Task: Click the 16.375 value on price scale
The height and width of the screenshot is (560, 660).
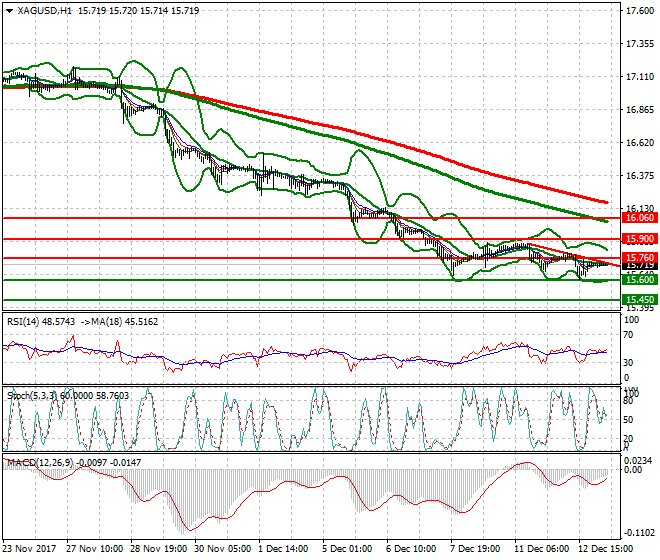Action: [x=639, y=176]
